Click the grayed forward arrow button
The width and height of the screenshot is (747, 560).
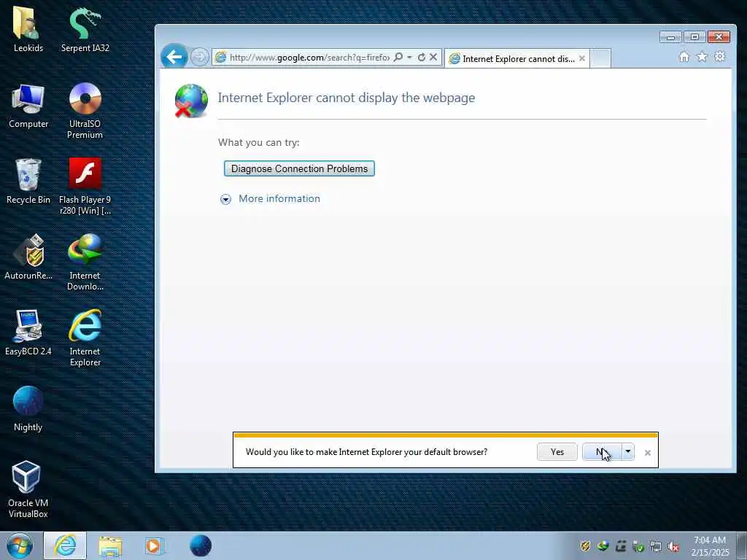pyautogui.click(x=200, y=57)
